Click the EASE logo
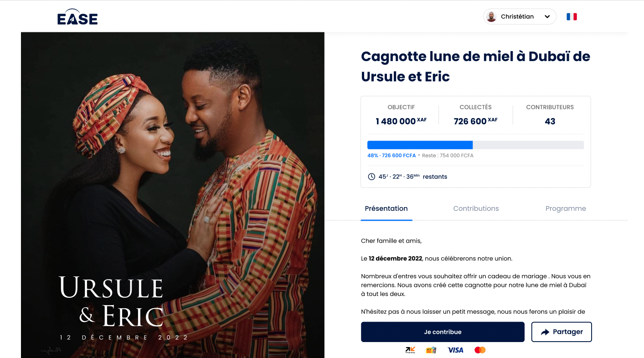 point(77,17)
